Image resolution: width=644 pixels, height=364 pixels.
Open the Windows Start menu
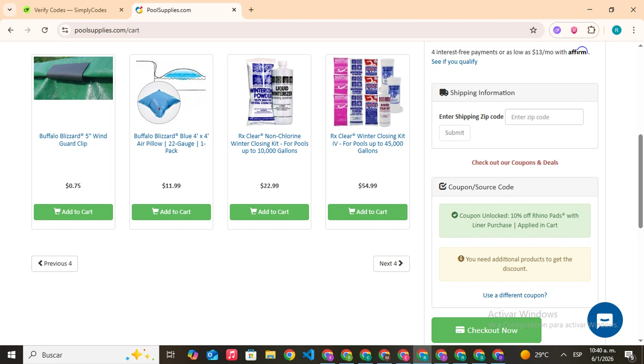pos(12,355)
